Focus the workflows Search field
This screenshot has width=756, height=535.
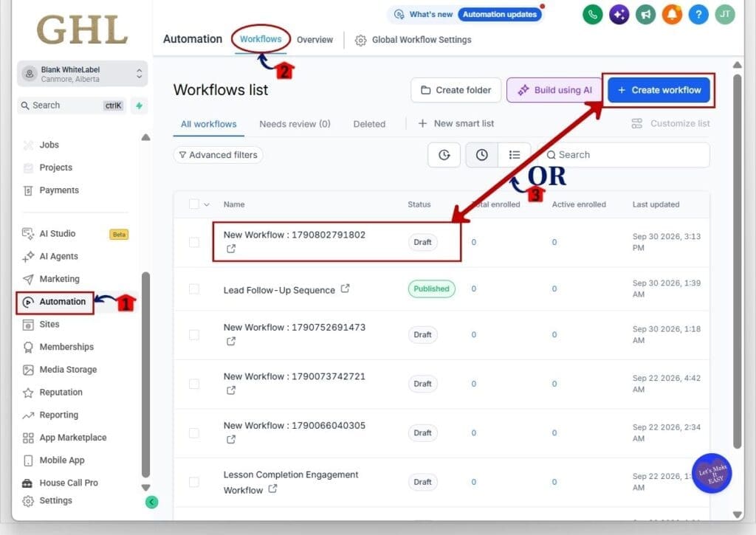click(624, 155)
